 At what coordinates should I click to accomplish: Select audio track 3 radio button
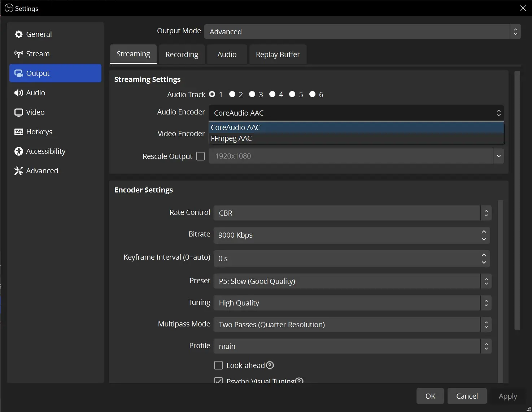point(252,94)
